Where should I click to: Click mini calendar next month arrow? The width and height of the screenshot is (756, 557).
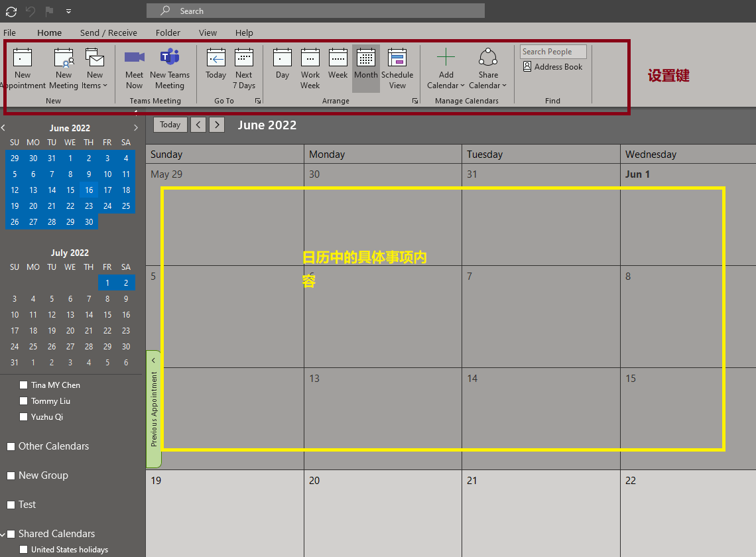[136, 128]
